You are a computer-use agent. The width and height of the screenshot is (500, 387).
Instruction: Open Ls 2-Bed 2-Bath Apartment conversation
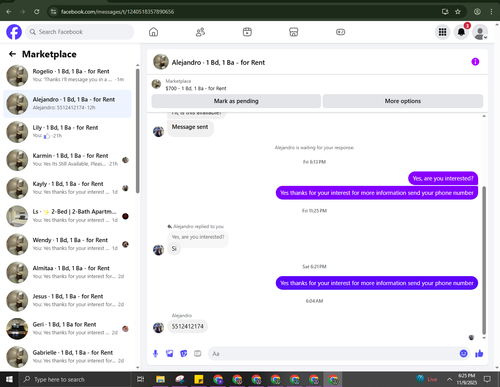67,216
